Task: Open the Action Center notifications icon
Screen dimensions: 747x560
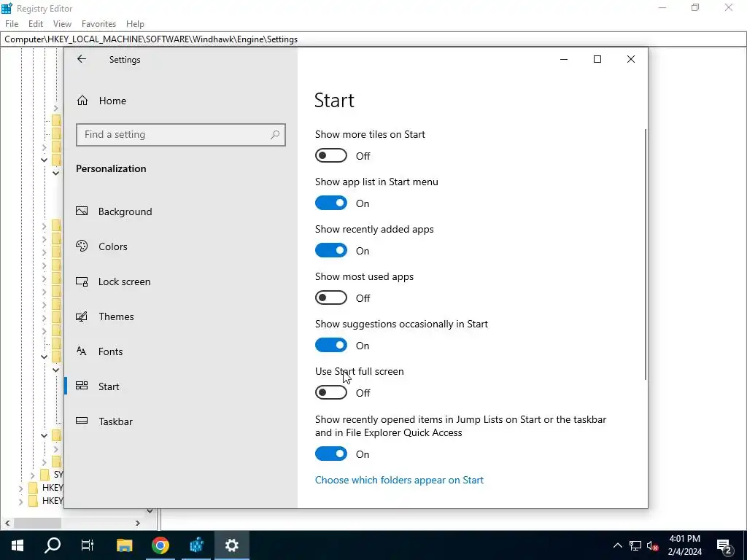Action: point(724,547)
